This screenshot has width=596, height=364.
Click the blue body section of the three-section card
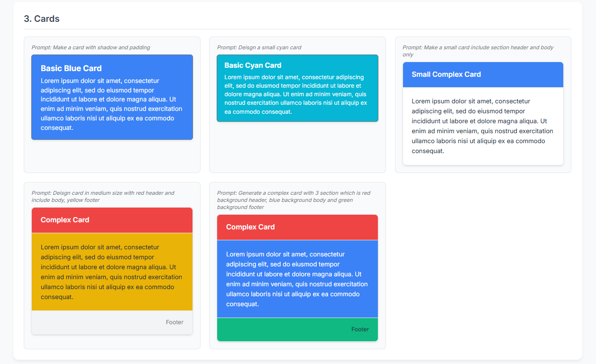click(x=297, y=279)
